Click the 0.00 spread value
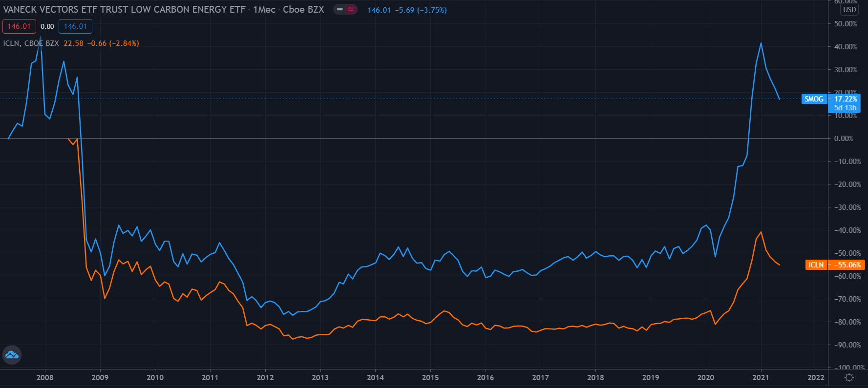The image size is (868, 388). pyautogui.click(x=47, y=26)
